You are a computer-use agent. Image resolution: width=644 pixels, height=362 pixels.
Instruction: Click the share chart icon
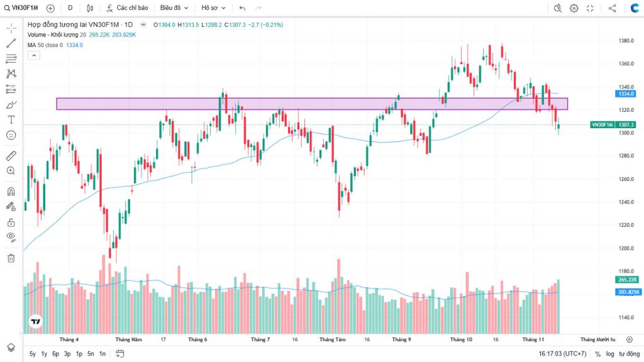click(612, 8)
